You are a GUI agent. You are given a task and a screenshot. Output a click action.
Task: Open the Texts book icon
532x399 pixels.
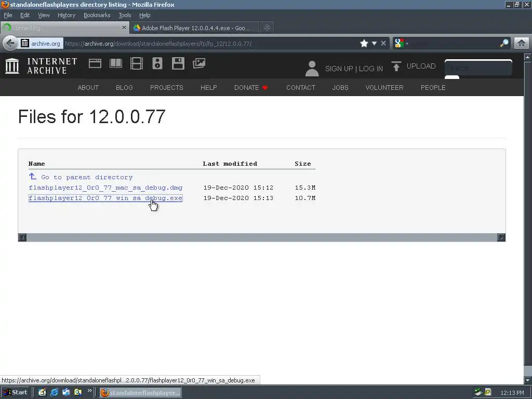point(116,63)
